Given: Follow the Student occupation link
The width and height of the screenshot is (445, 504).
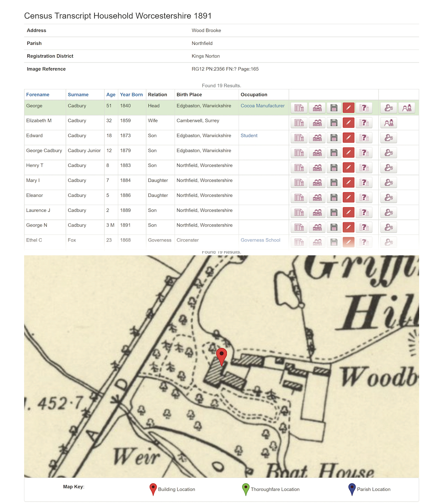Looking at the screenshot, I should pyautogui.click(x=249, y=136).
